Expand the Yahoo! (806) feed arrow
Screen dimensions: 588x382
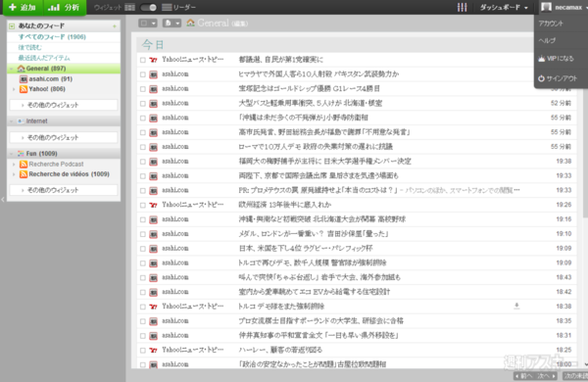click(15, 89)
